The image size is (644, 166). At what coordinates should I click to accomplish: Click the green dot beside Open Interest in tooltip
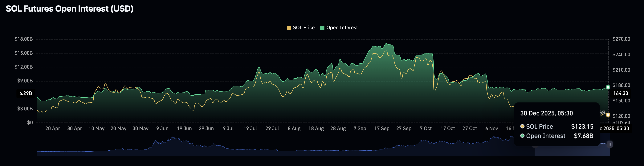tap(522, 136)
